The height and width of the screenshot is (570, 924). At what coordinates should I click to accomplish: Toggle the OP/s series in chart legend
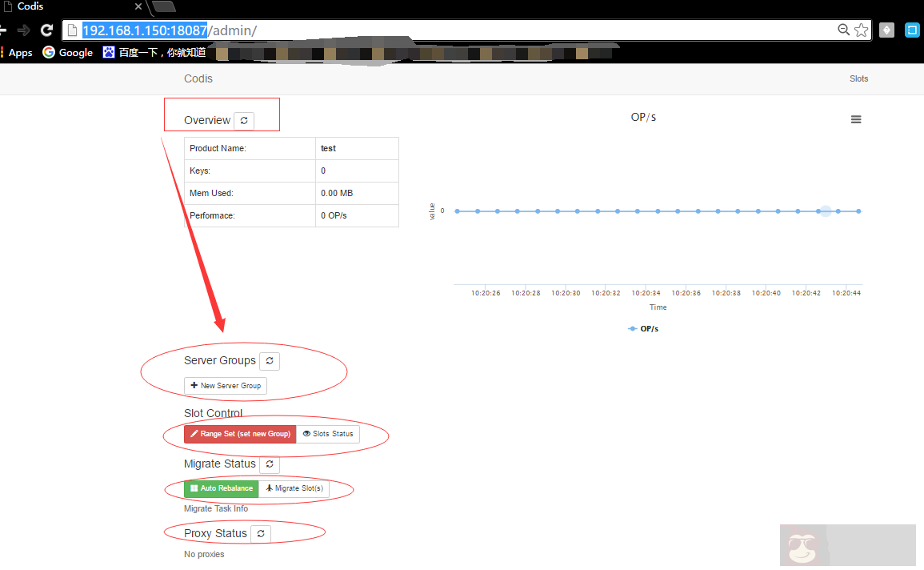[643, 329]
